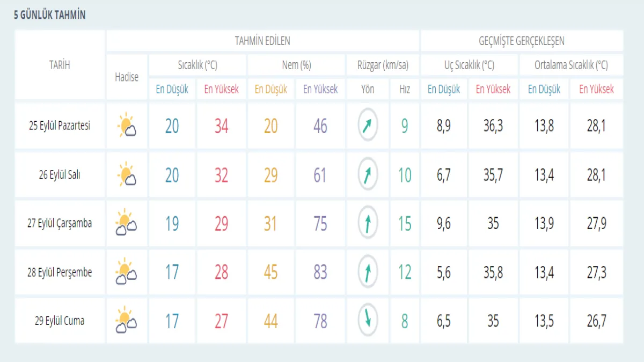Click the wind direction compass for 28 Eylül
The image size is (644, 362).
coord(368,272)
